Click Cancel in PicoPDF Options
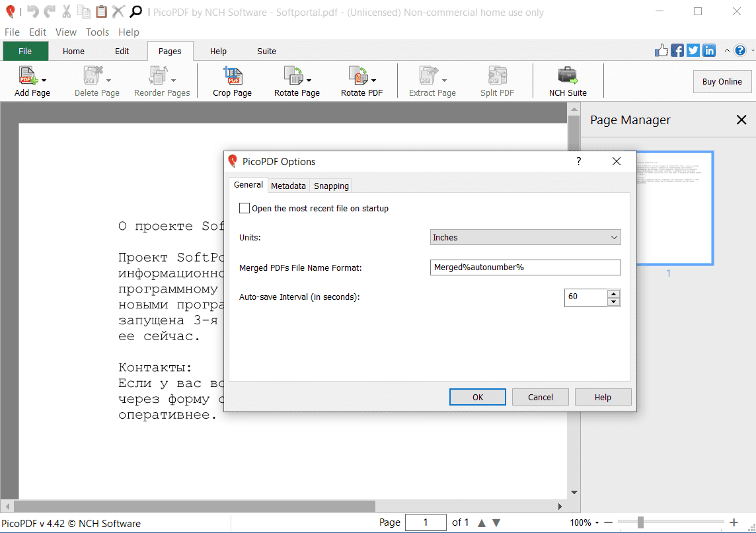This screenshot has height=533, width=756. point(541,397)
